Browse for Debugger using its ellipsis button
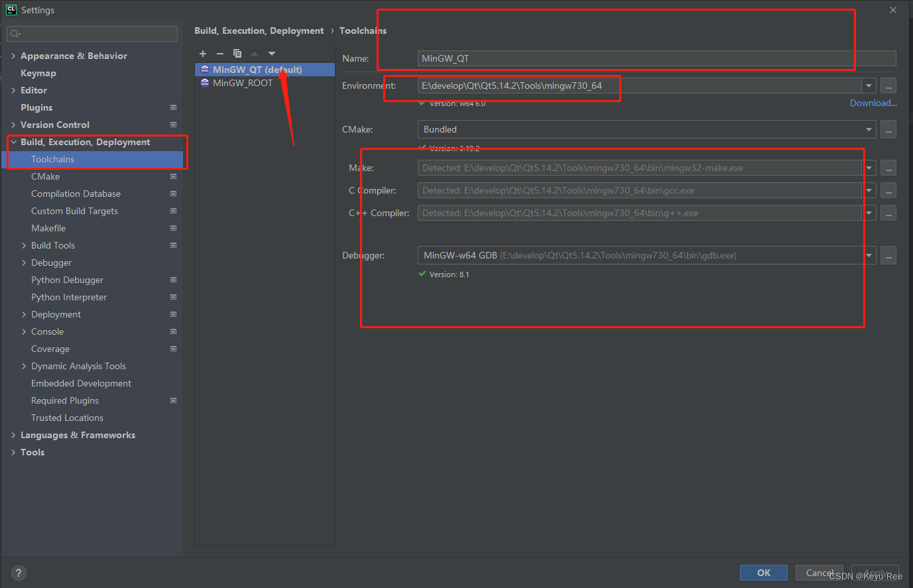The image size is (913, 588). [888, 255]
